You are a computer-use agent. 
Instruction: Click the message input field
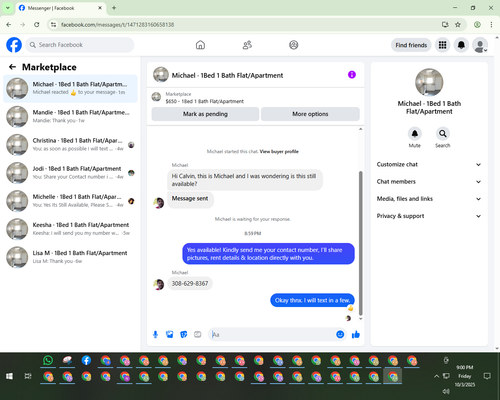[x=273, y=334]
